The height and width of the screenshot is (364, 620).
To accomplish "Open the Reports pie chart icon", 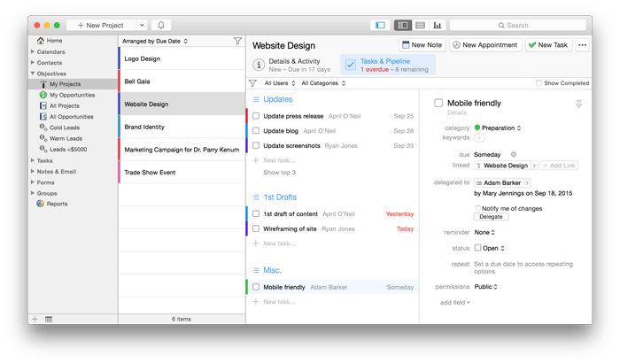I will click(41, 204).
